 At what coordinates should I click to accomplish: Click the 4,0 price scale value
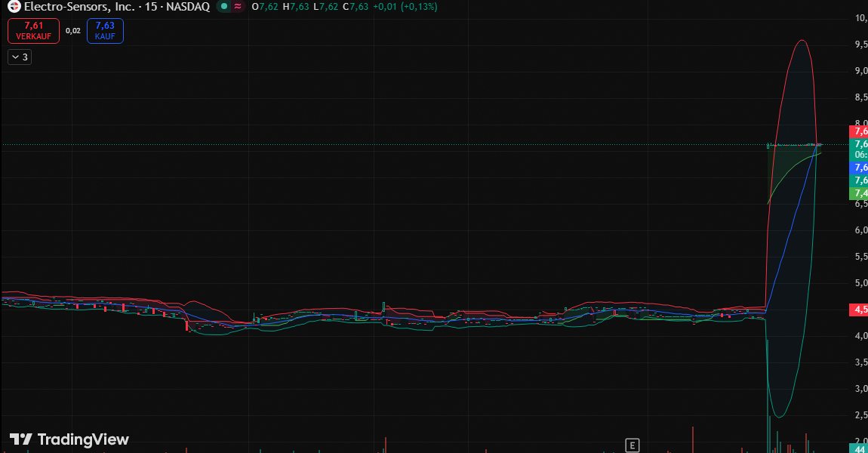[x=860, y=335]
